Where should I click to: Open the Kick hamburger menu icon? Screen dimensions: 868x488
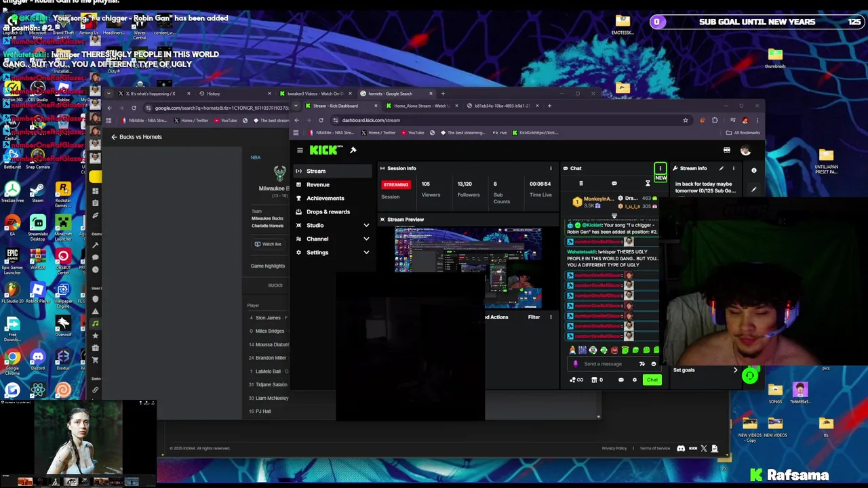[x=300, y=150]
